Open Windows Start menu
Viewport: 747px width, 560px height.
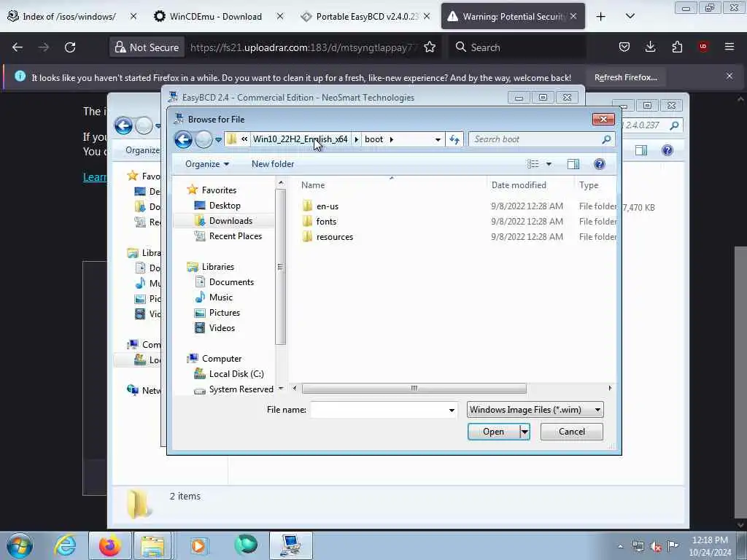[x=20, y=545]
